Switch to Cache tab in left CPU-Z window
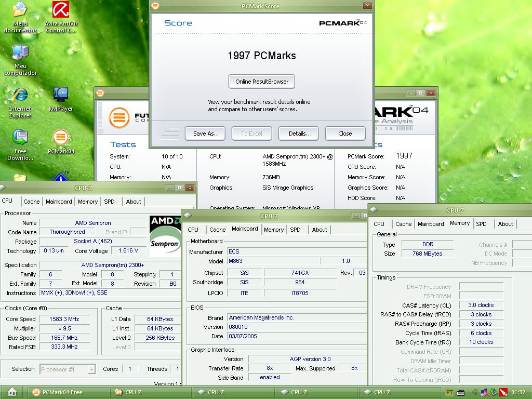 32,202
